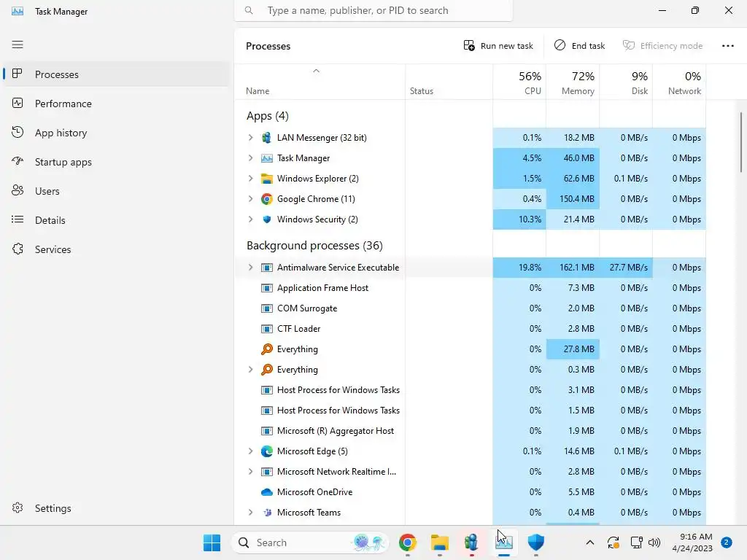This screenshot has height=560, width=747.
Task: Click the search magnifier icon in title bar
Action: pos(249,10)
